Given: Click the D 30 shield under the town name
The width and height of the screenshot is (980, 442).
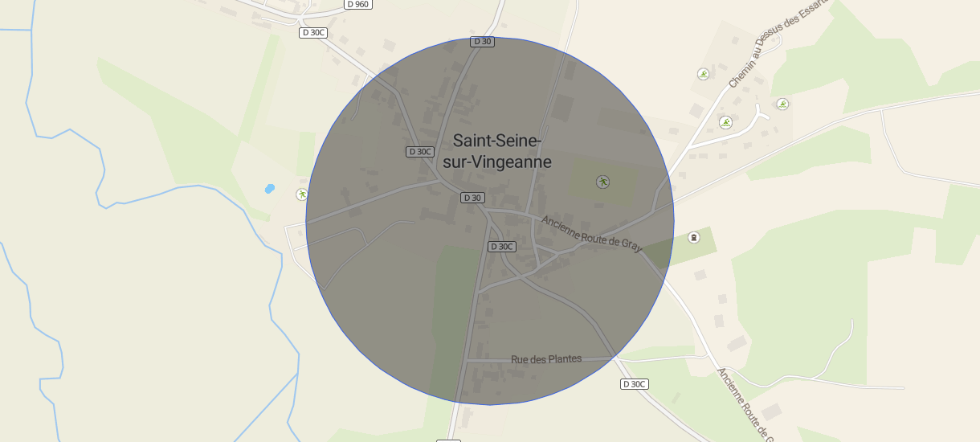Looking at the screenshot, I should (473, 198).
